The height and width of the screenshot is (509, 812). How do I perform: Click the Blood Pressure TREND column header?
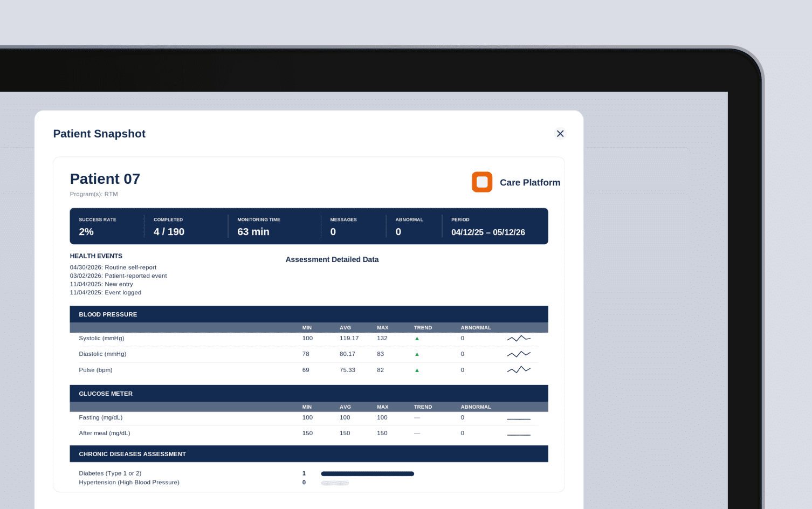click(423, 328)
